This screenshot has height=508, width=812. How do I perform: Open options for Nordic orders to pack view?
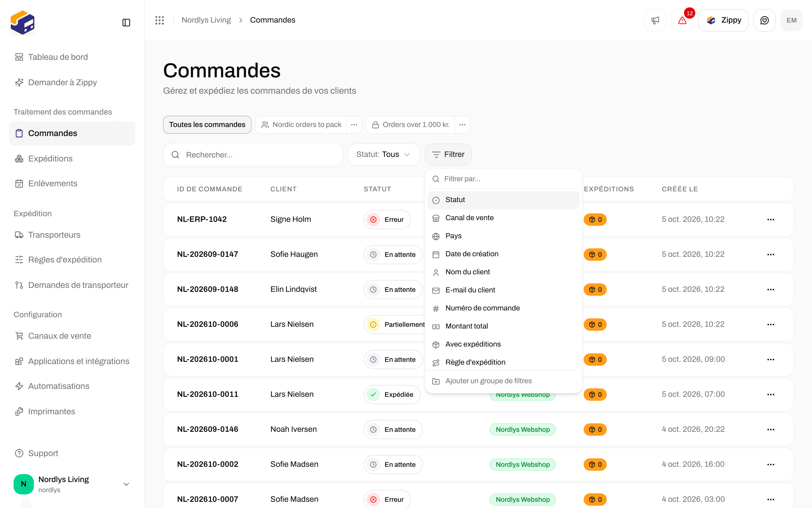pyautogui.click(x=354, y=125)
